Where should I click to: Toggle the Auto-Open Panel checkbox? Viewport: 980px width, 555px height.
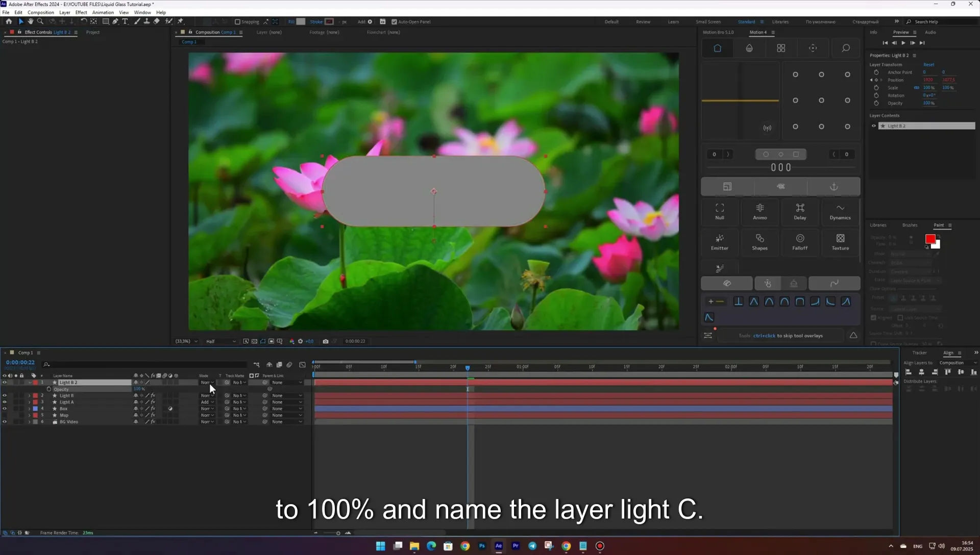[x=394, y=22]
